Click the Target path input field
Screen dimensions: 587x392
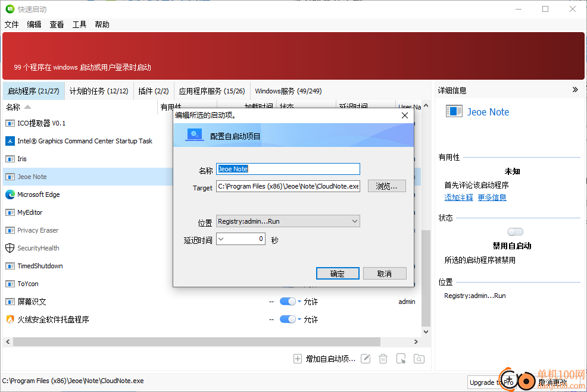(288, 186)
